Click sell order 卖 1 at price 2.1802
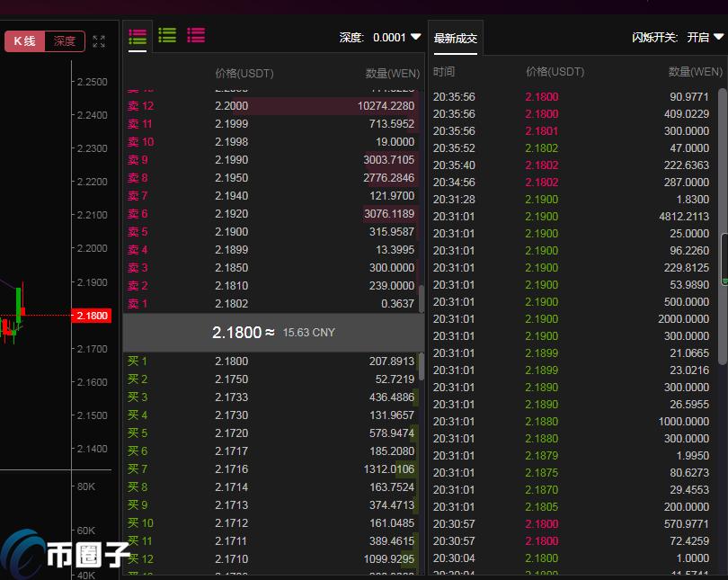The image size is (728, 580). click(271, 304)
